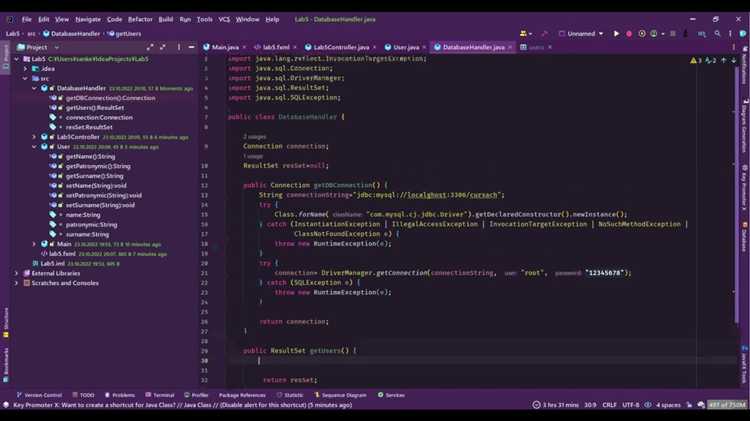Screen dimensions: 750x421
Task: Click the Build hammer icon
Action: (545, 33)
